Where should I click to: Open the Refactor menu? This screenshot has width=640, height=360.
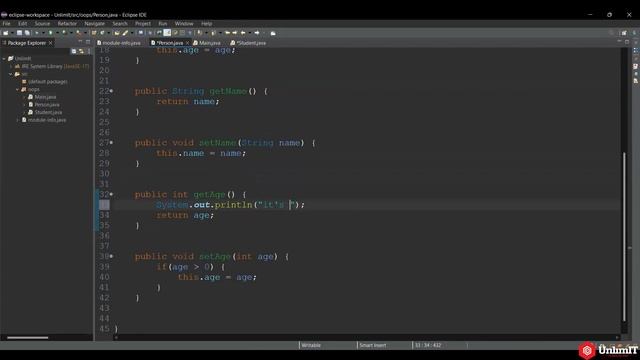[67, 24]
